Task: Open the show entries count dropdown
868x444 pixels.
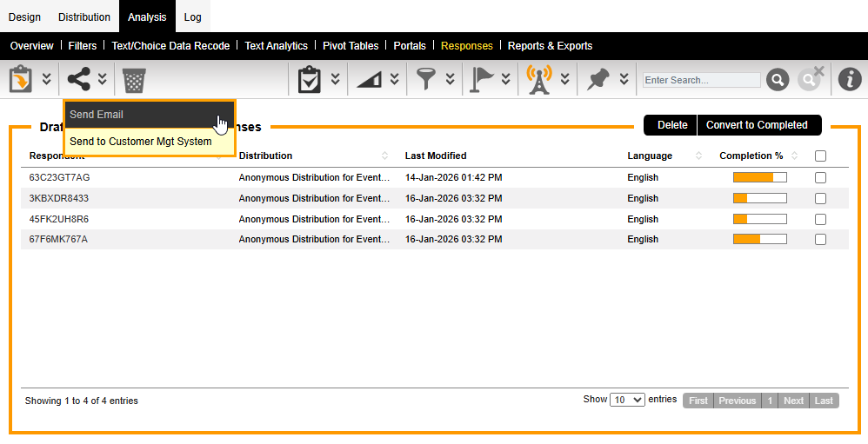Action: point(627,400)
